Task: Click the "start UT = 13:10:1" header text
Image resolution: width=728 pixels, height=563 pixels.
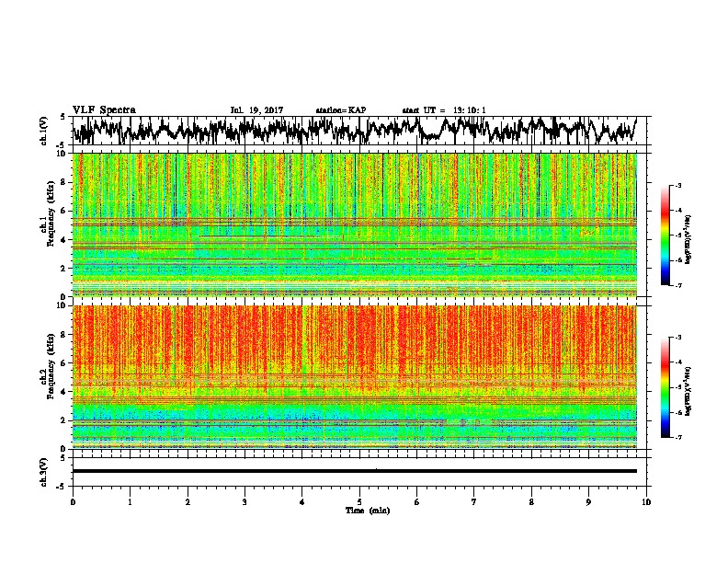Action: pos(444,110)
